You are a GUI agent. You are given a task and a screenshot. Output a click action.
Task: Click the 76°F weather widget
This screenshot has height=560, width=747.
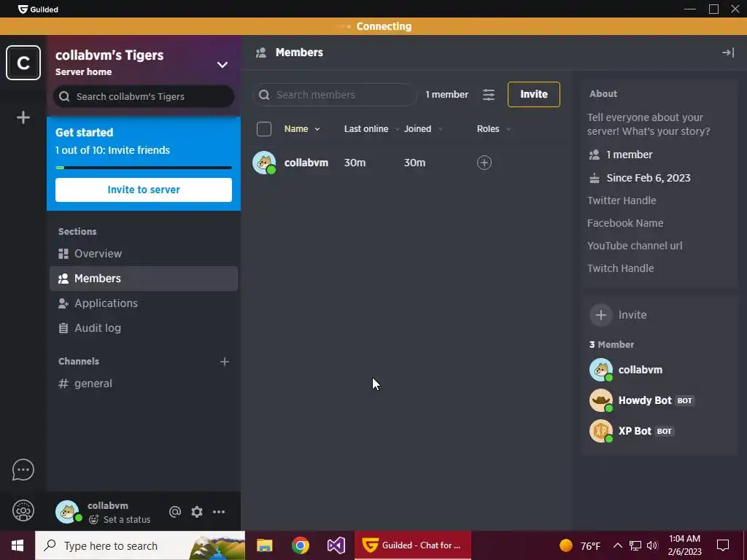(580, 545)
